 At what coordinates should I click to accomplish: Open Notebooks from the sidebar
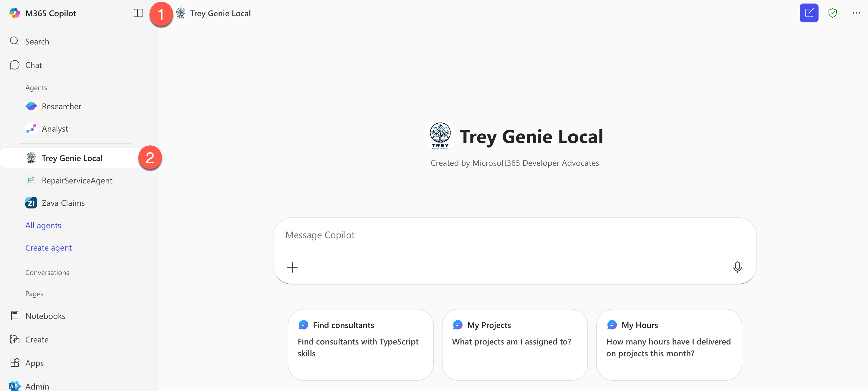tap(45, 316)
